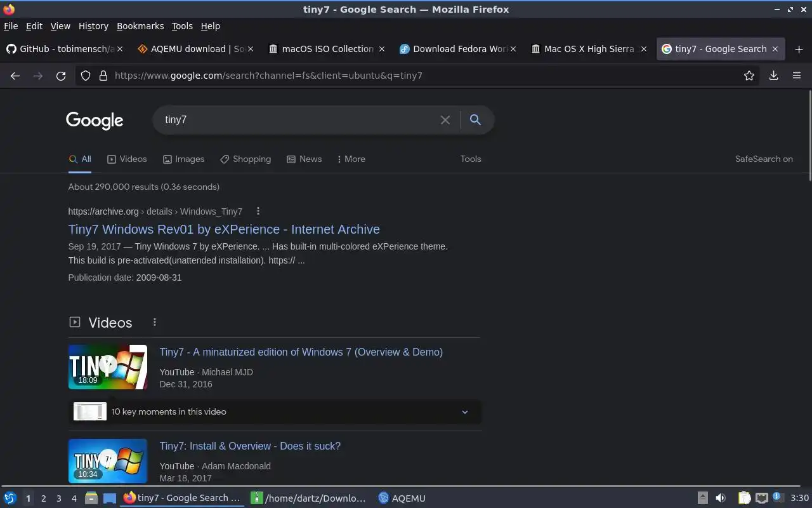Filter results by Shopping
Screen dimensions: 812x508
(246, 159)
